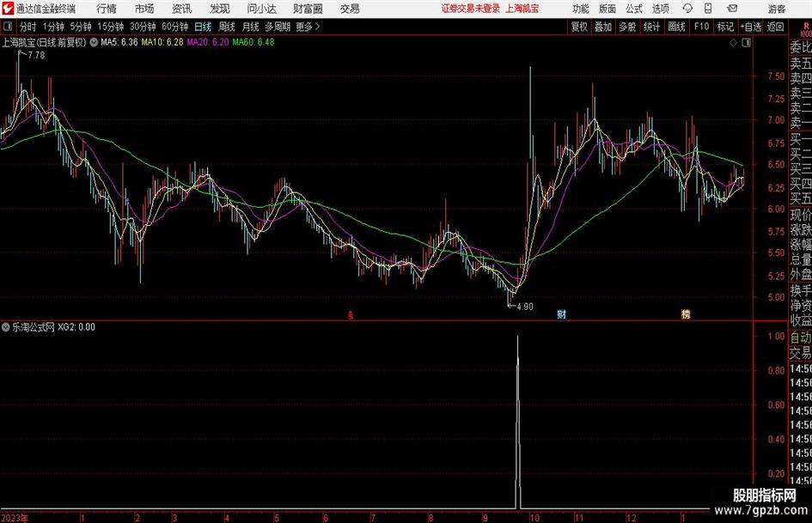This screenshot has width=812, height=523.
Task: Switch to the 5分钟 period tab
Action: pos(81,27)
